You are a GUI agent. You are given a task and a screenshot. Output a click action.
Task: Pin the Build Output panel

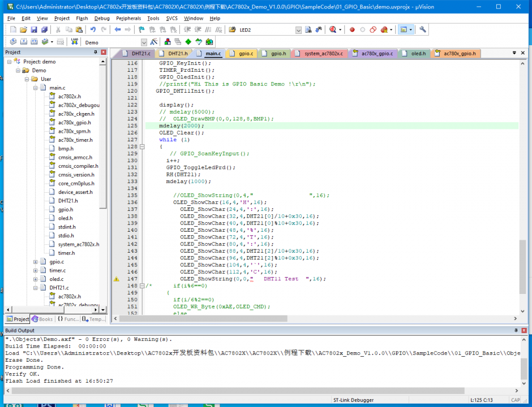[x=516, y=331]
